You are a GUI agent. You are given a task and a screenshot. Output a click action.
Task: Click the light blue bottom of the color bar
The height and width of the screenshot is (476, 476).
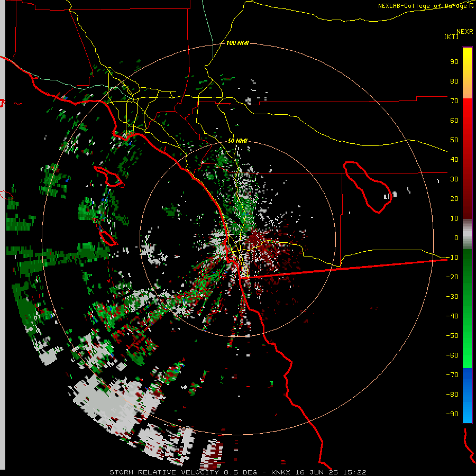click(x=467, y=413)
